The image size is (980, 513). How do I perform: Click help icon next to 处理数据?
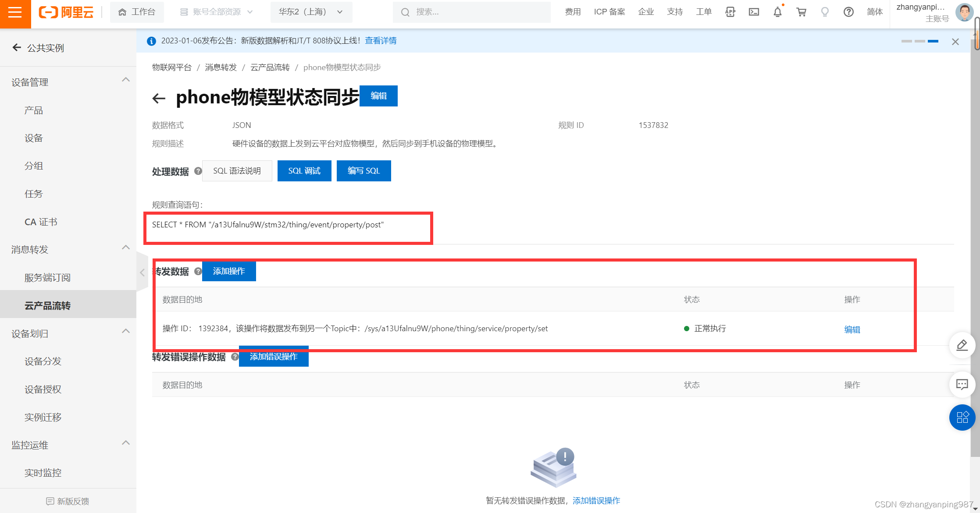coord(198,171)
